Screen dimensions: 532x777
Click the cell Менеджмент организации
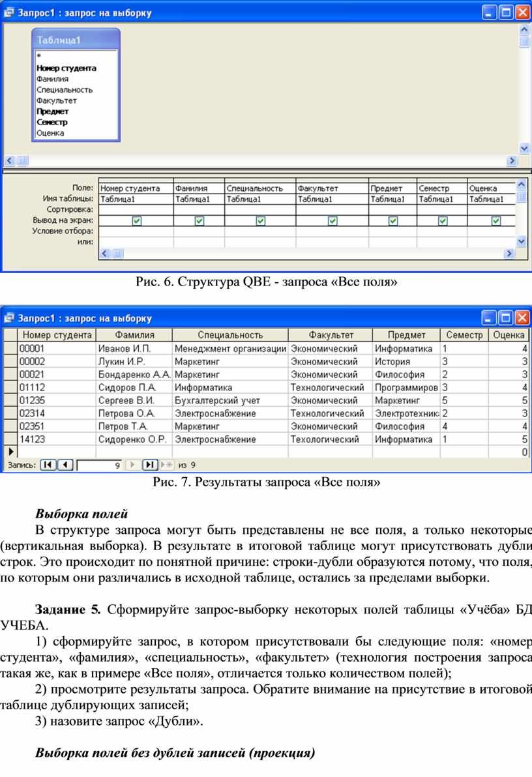point(230,348)
